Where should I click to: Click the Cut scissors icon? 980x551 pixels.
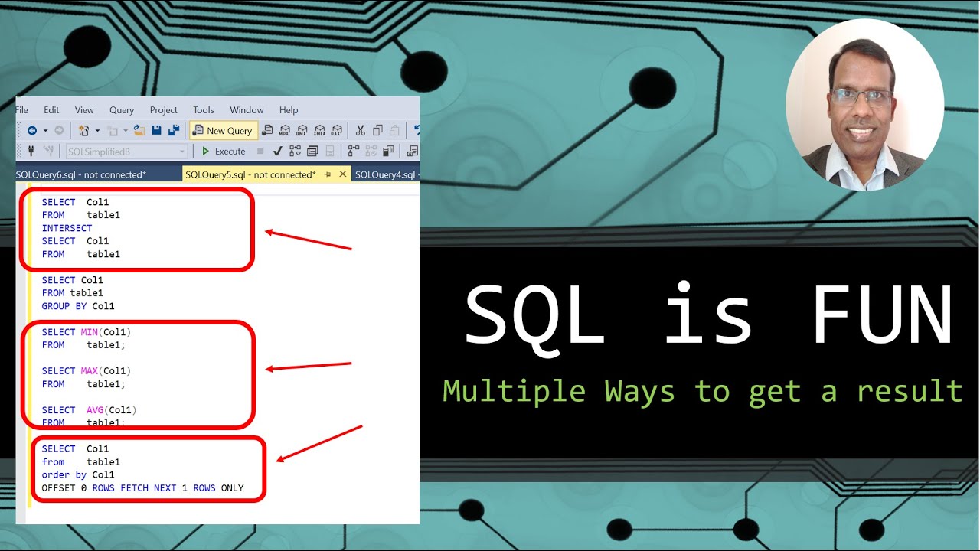coord(360,131)
